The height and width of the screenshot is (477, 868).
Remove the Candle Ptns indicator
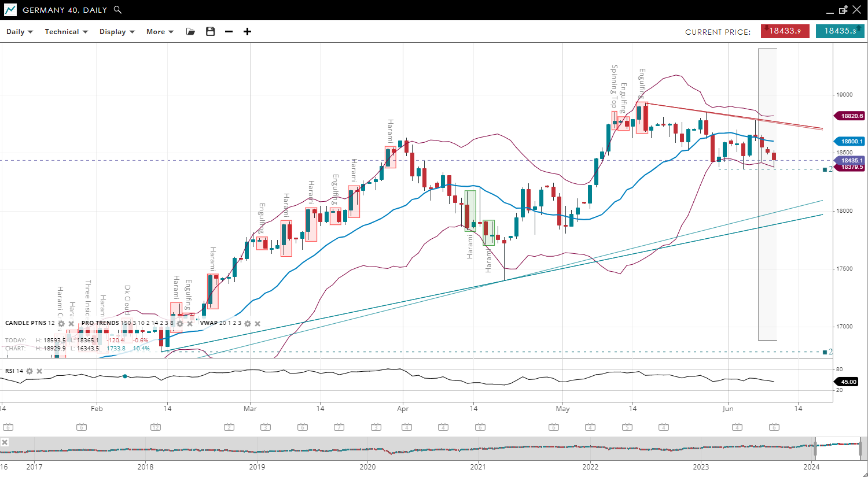click(71, 324)
